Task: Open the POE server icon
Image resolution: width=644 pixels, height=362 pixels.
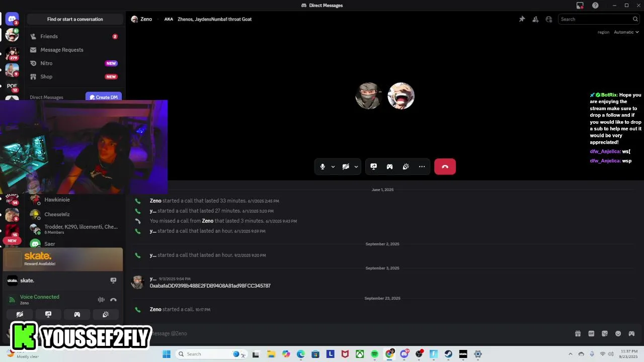Action: pyautogui.click(x=12, y=86)
